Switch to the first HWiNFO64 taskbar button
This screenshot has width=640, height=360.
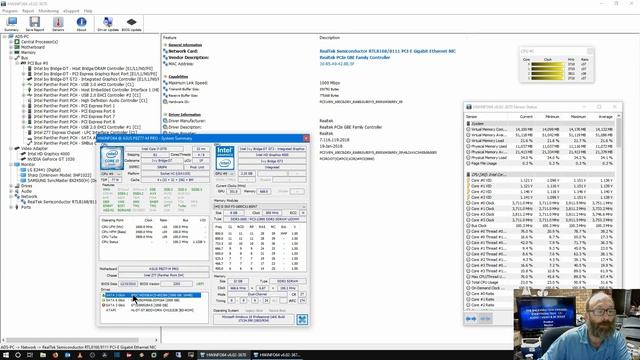(x=223, y=355)
